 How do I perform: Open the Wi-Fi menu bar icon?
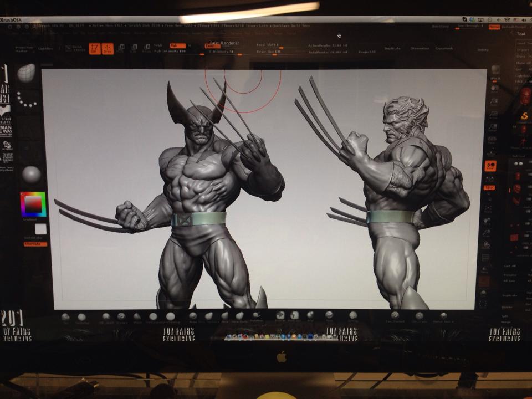coord(507,20)
